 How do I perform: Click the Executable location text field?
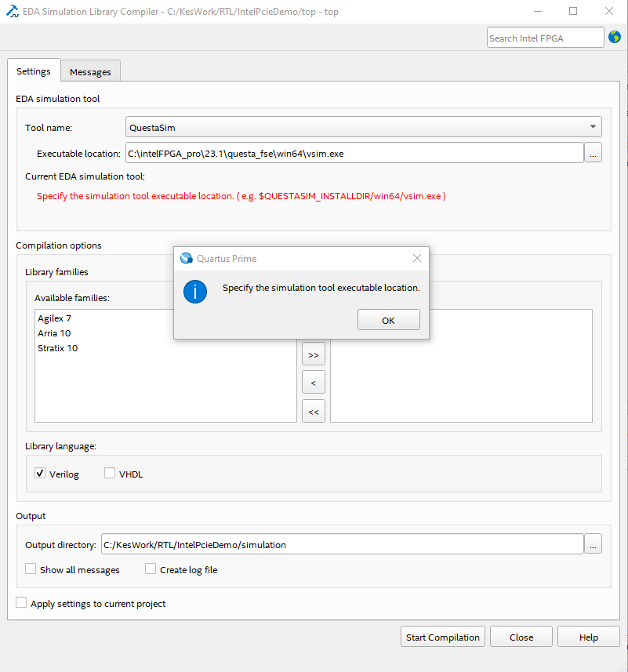(x=354, y=153)
